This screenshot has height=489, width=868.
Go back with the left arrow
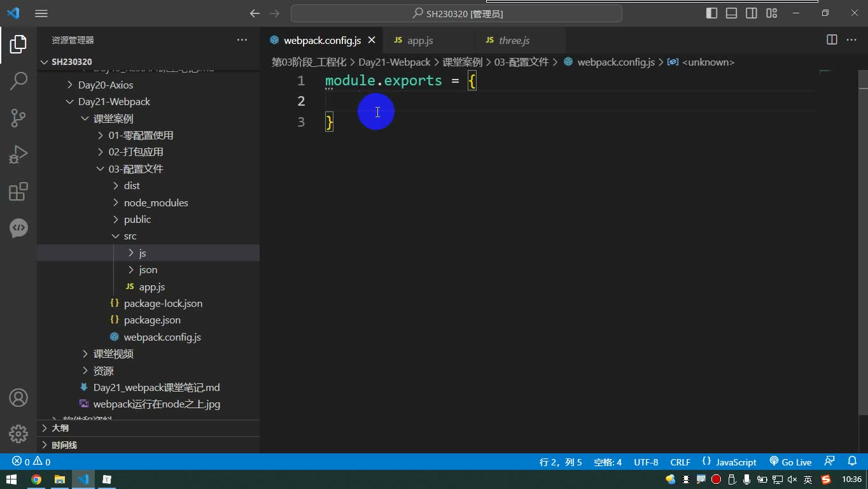[255, 13]
